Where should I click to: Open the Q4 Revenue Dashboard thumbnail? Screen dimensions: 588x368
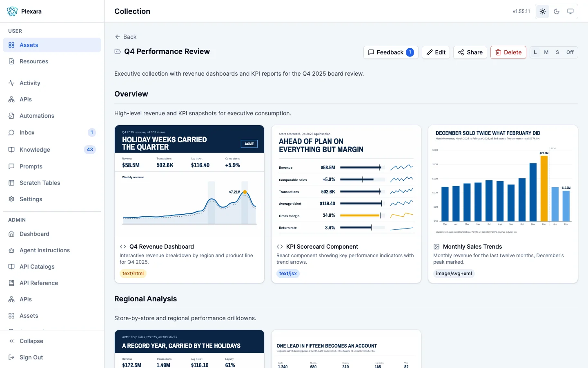189,182
